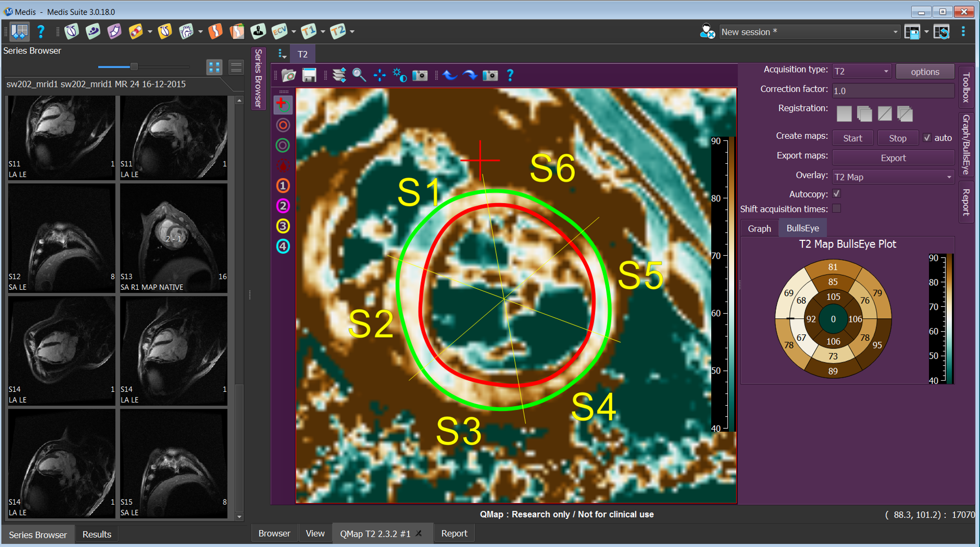Click the save floppy disk icon
The image size is (980, 547).
(309, 76)
